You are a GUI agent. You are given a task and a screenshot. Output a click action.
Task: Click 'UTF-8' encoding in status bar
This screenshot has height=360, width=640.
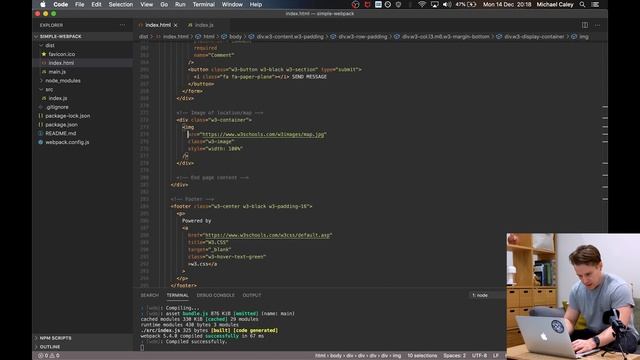(479, 356)
